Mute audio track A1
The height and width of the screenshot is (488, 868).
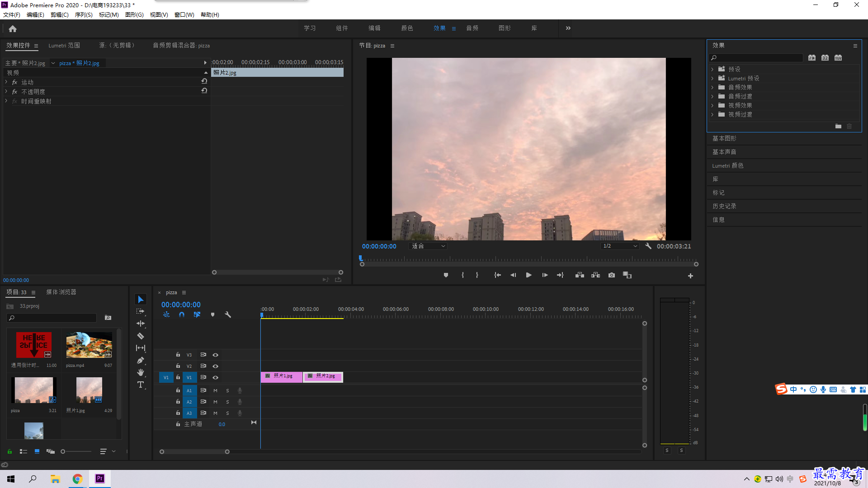point(215,390)
